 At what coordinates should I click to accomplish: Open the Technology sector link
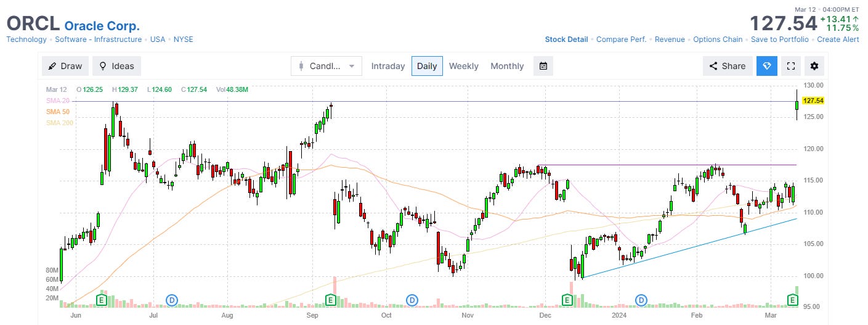point(26,39)
